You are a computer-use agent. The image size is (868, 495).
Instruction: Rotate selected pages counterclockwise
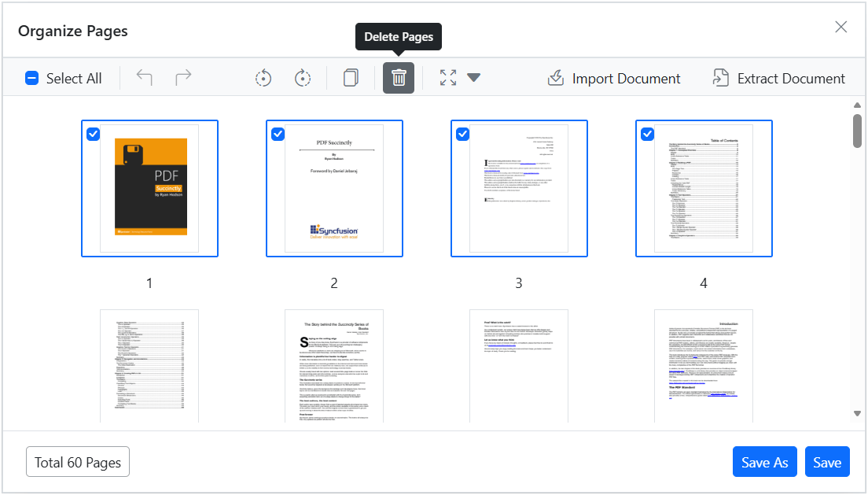point(263,78)
